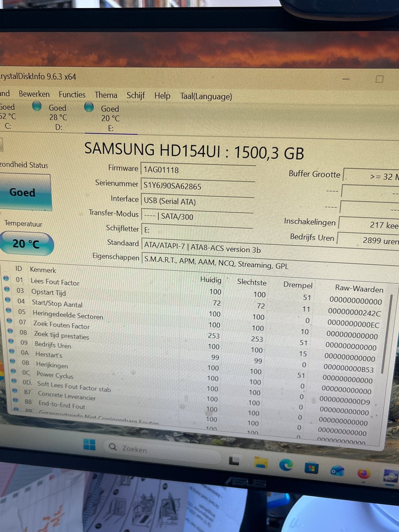The image size is (399, 532).
Task: Open the Bewerken menu
Action: (34, 94)
